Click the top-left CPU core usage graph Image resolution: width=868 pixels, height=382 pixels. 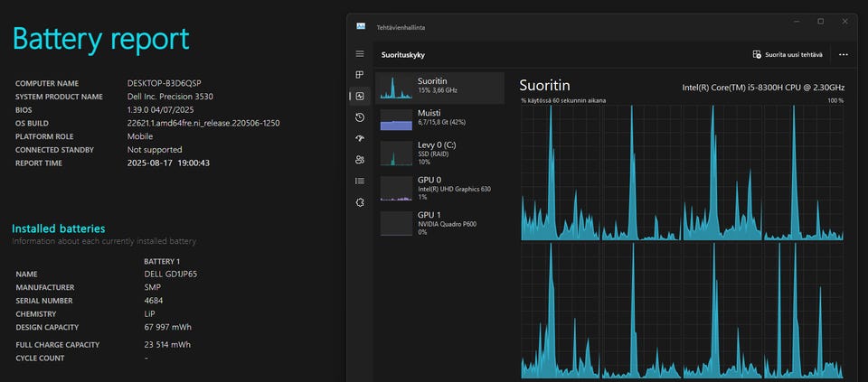pos(560,172)
